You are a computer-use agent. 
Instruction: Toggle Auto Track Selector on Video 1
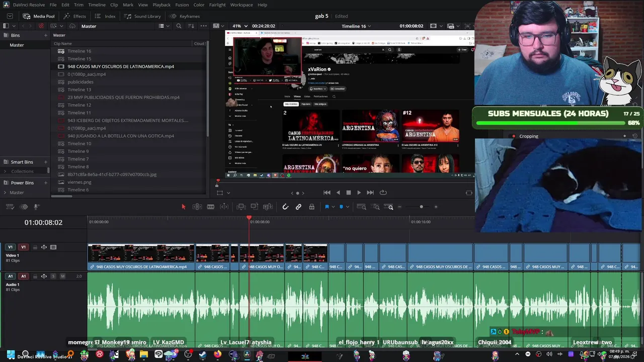tap(44, 247)
